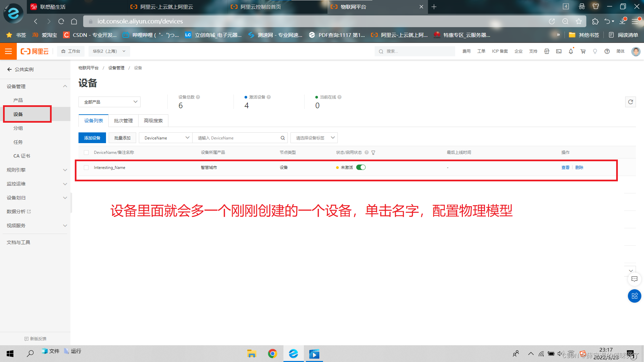Screen dimensions: 644x362
Task: Open 文档与工具 in the sidebar
Action: (x=18, y=242)
